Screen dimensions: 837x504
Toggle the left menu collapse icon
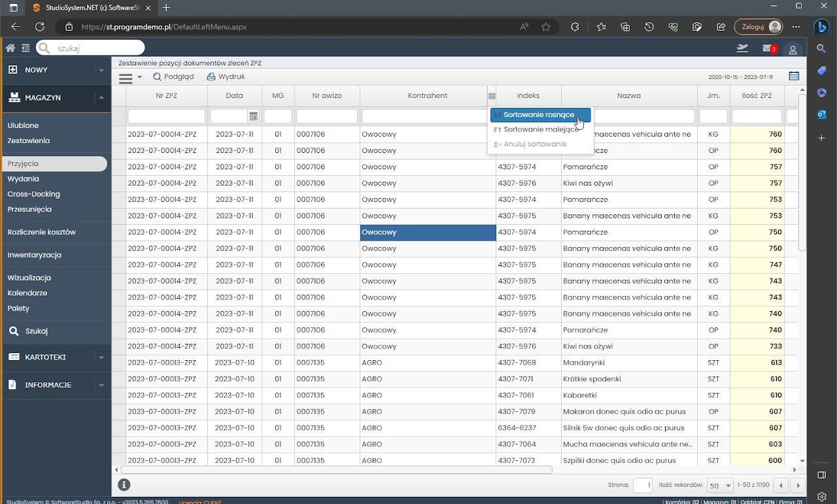click(x=26, y=48)
